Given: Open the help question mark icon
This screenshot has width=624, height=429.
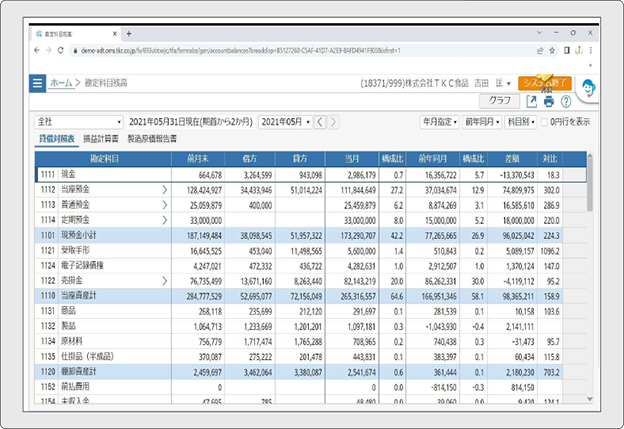Looking at the screenshot, I should (566, 101).
